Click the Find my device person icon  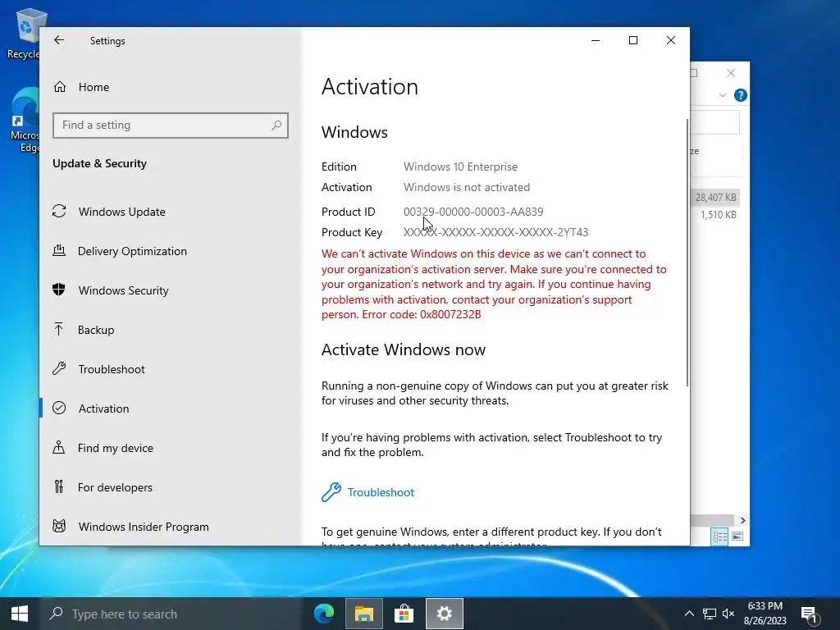click(x=59, y=447)
